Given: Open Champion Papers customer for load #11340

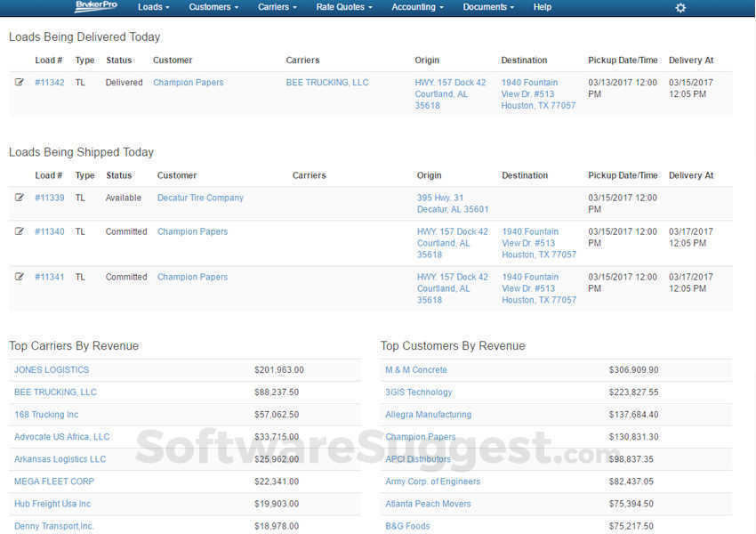Looking at the screenshot, I should pyautogui.click(x=192, y=231).
